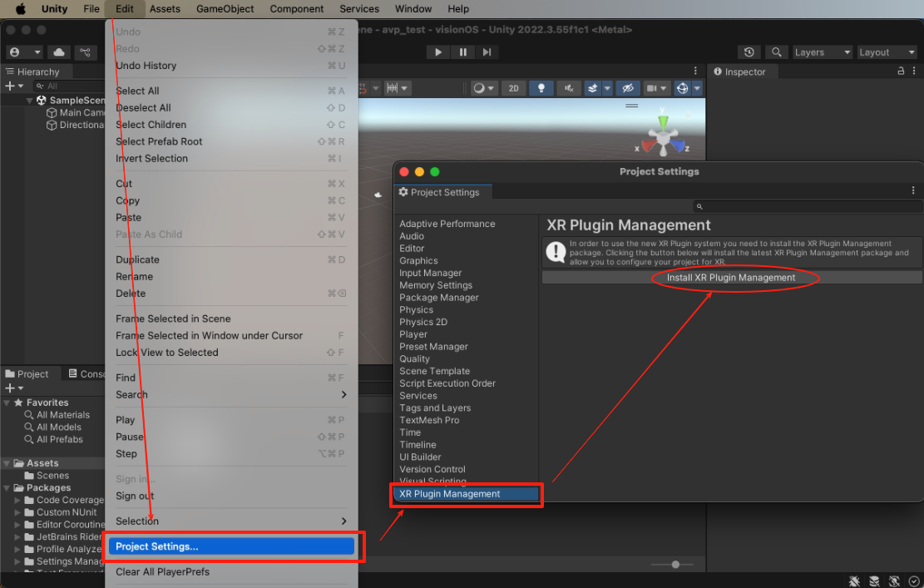Open the Apple menu
Image resolution: width=924 pixels, height=588 pixels.
pyautogui.click(x=20, y=9)
